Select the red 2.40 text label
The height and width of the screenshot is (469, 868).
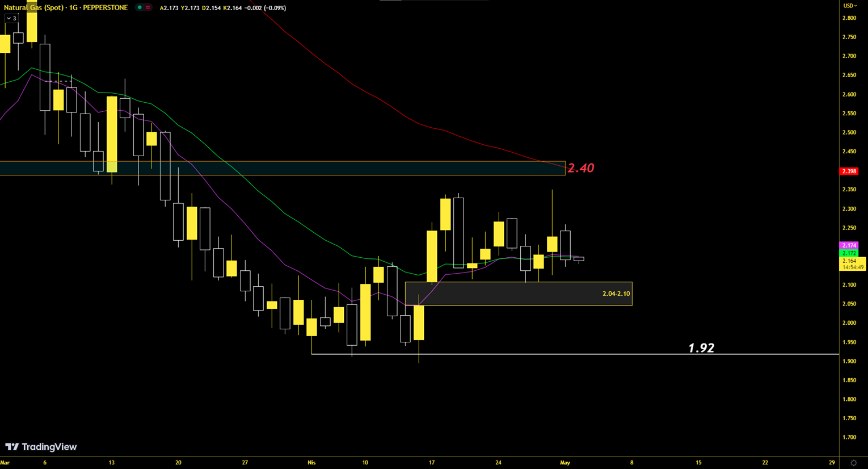point(580,168)
